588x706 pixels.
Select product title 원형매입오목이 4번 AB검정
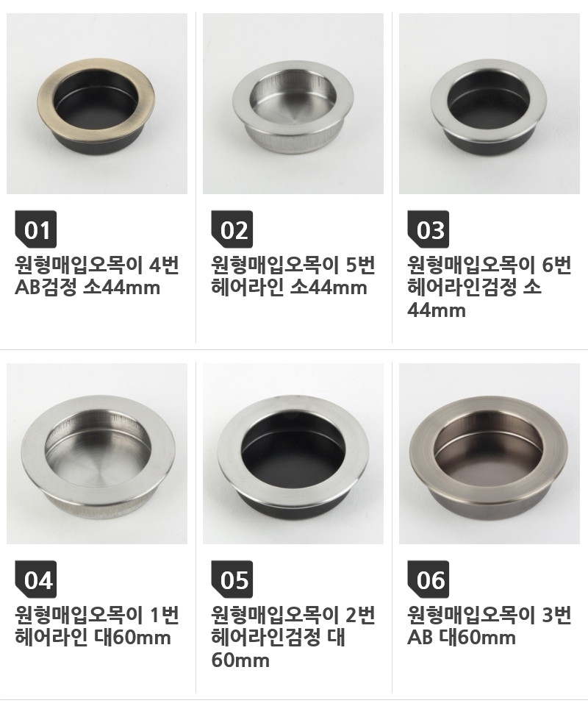coord(97,276)
